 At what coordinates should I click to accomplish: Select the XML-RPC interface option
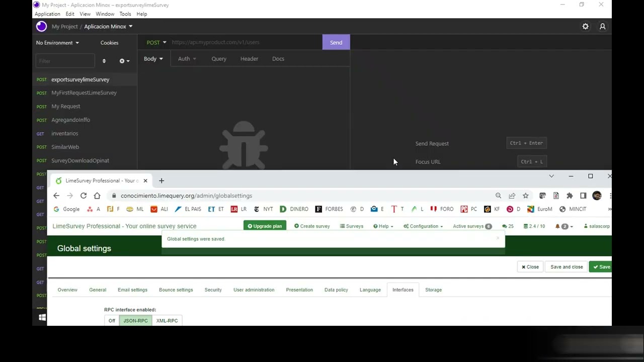167,321
